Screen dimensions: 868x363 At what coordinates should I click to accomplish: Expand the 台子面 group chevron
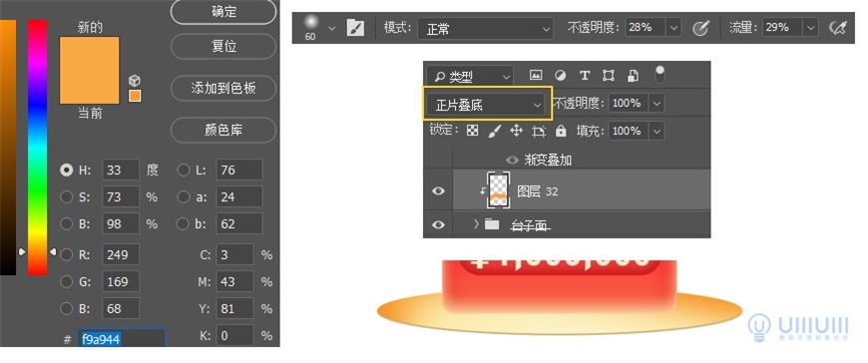(476, 224)
